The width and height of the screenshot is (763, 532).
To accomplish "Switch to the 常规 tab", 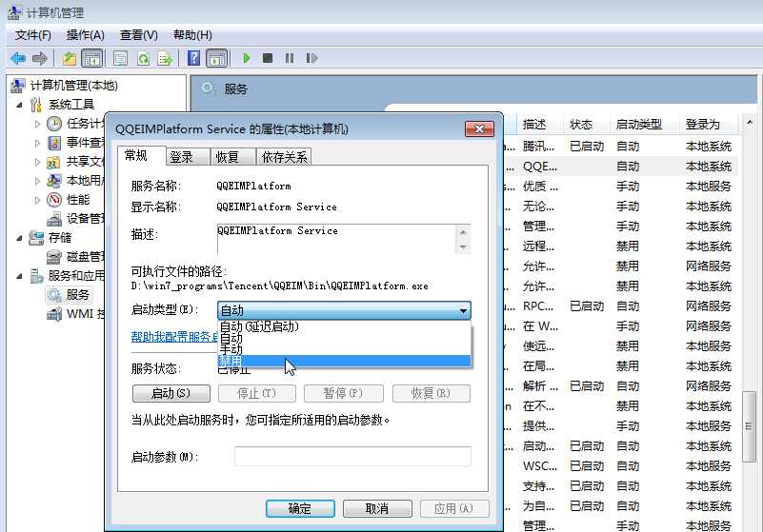I will pos(142,156).
